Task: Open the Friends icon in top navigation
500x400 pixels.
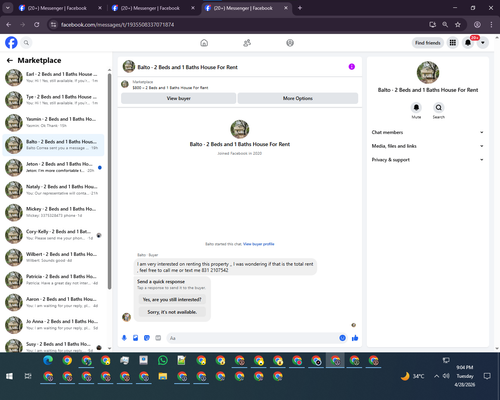Action: (x=247, y=43)
